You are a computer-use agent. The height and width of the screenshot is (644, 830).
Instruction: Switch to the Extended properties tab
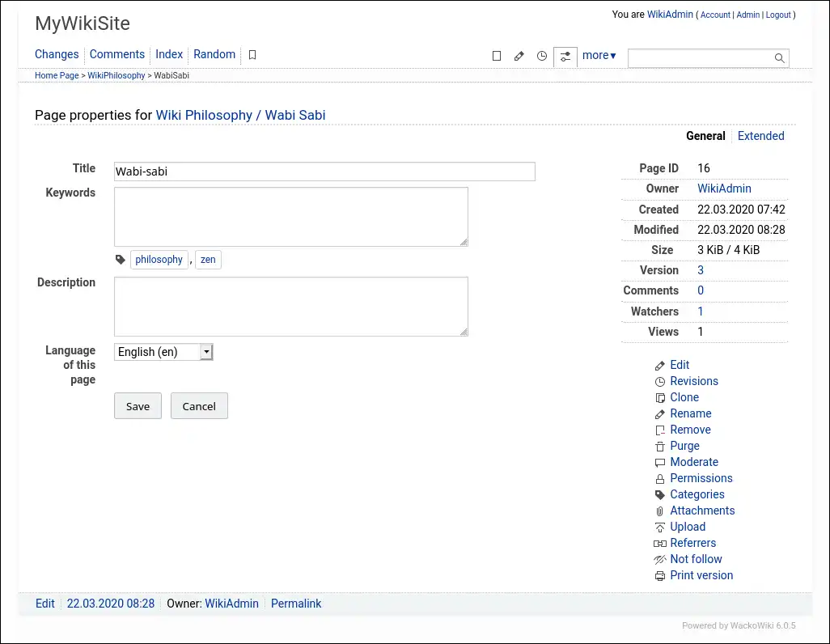point(760,136)
